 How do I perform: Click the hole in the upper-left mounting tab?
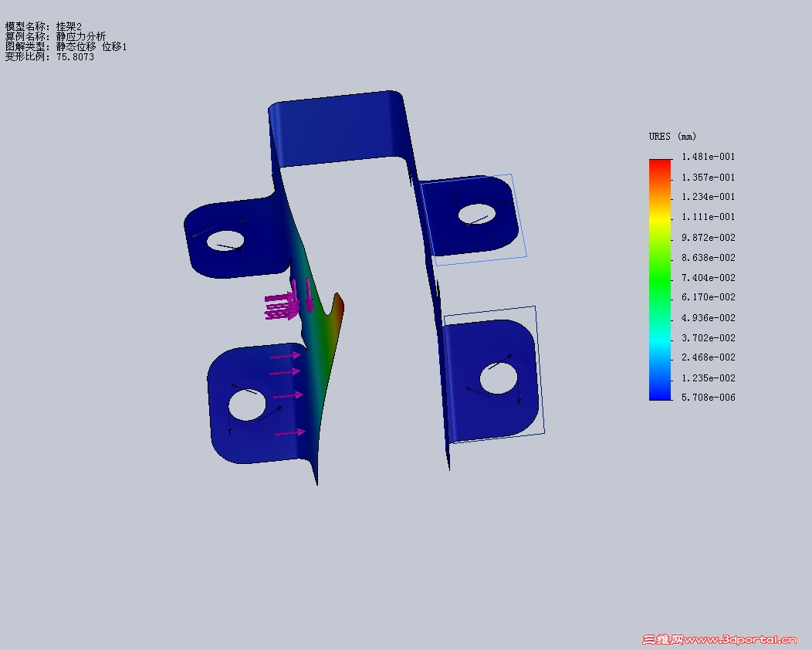point(225,241)
